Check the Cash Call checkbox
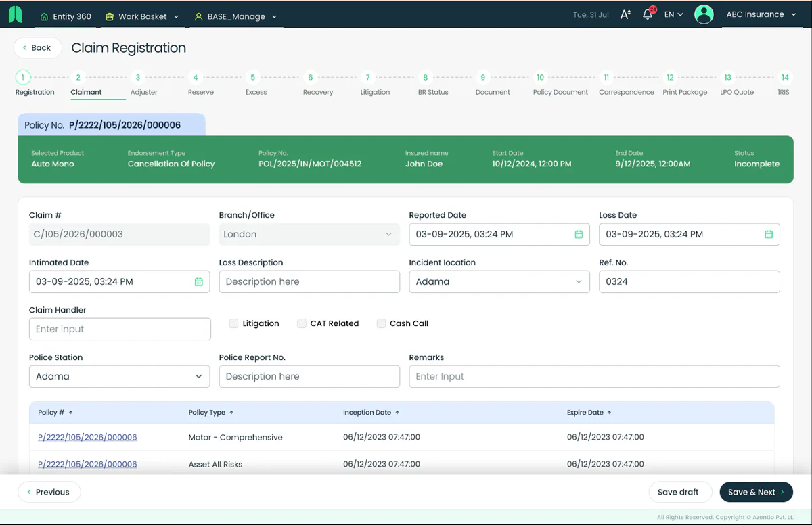The width and height of the screenshot is (812, 525). click(381, 323)
